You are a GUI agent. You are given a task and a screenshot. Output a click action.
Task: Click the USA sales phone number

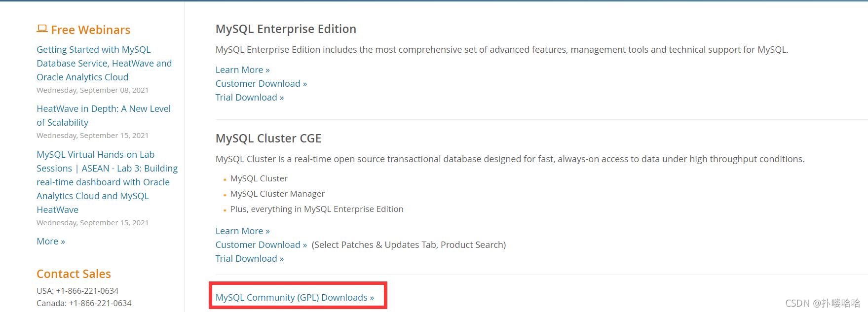(87, 291)
